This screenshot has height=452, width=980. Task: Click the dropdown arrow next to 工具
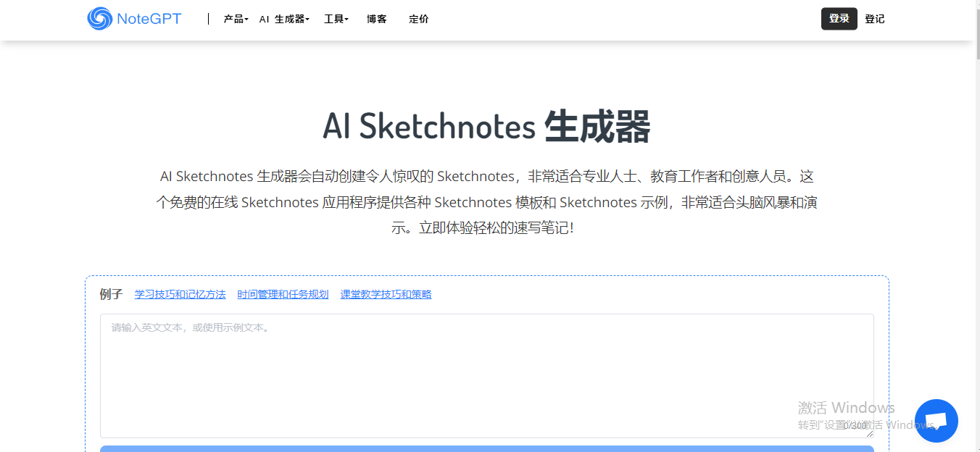346,20
